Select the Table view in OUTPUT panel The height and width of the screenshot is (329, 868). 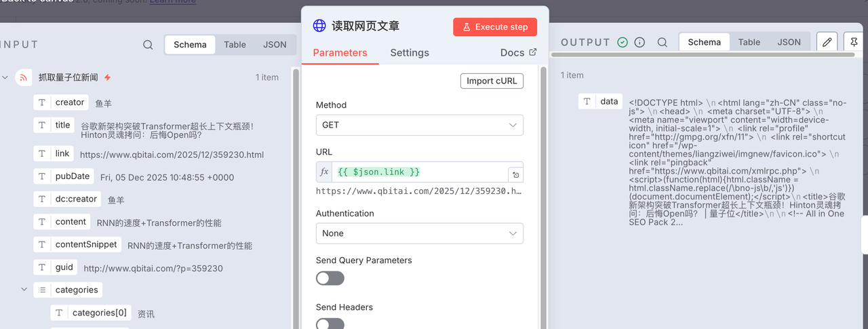[749, 42]
